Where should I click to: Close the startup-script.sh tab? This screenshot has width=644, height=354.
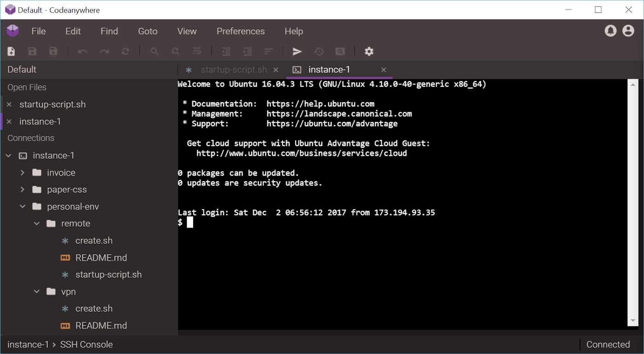click(276, 70)
